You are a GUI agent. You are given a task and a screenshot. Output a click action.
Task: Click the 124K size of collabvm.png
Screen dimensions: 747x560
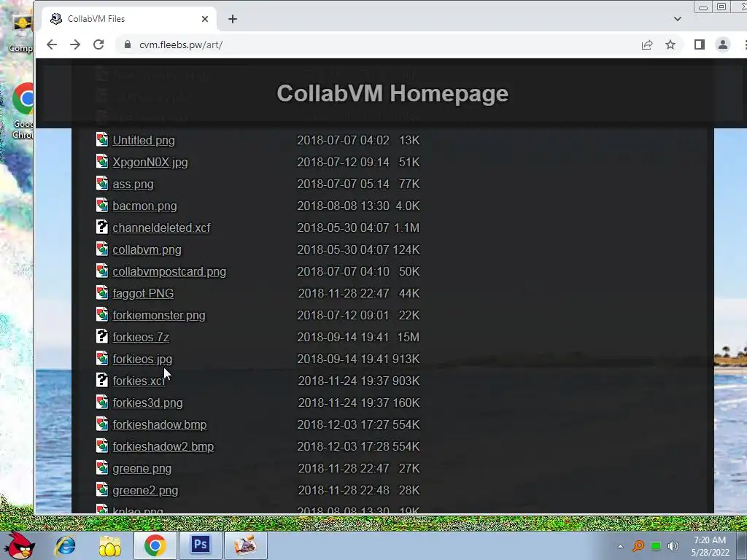(406, 250)
